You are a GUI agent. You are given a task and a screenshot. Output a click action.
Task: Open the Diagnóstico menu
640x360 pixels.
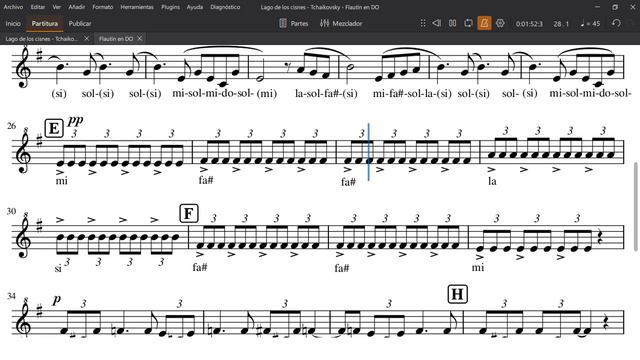pyautogui.click(x=225, y=7)
